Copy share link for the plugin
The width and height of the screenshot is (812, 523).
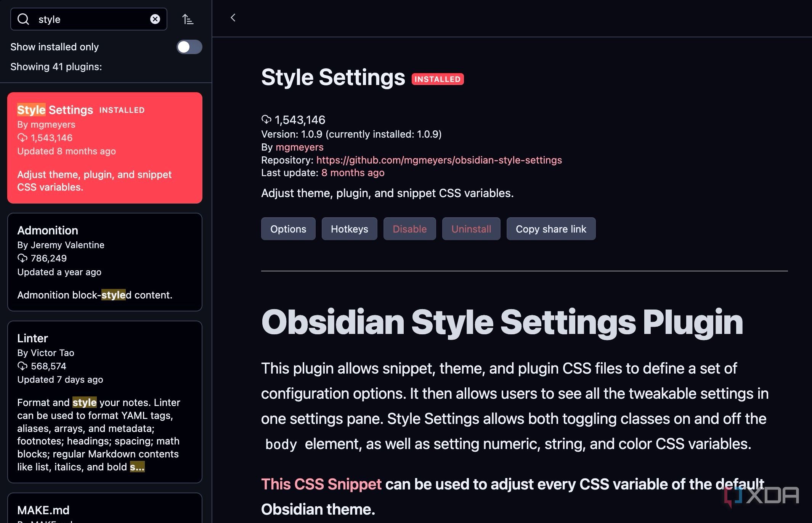coord(551,229)
